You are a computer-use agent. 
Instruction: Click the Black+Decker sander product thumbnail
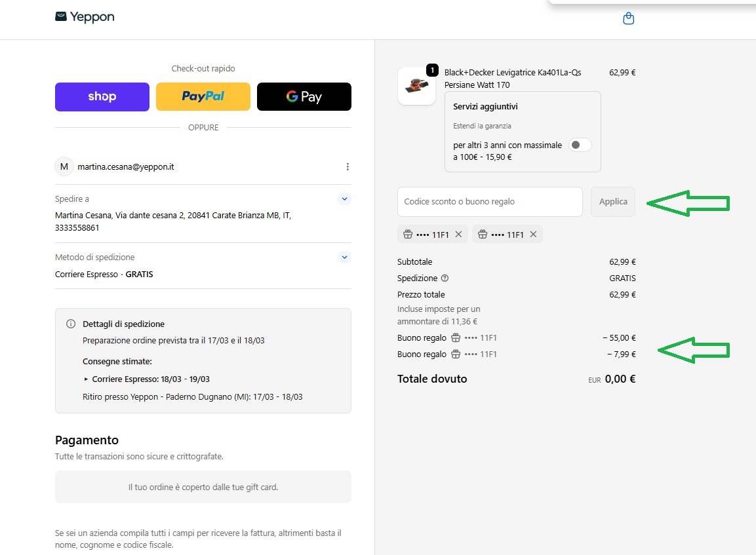(x=416, y=86)
